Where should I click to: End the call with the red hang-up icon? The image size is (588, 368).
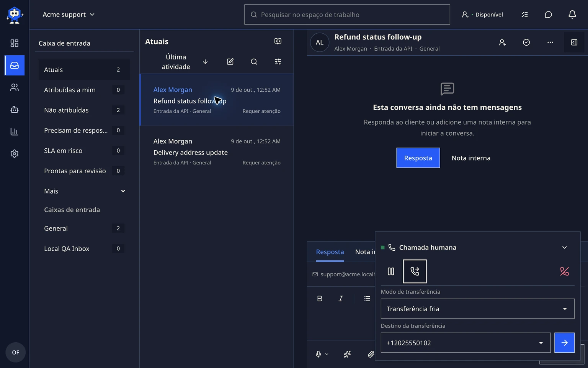564,271
